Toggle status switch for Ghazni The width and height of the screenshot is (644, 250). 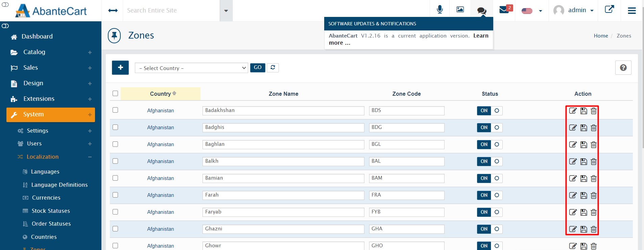pos(490,229)
